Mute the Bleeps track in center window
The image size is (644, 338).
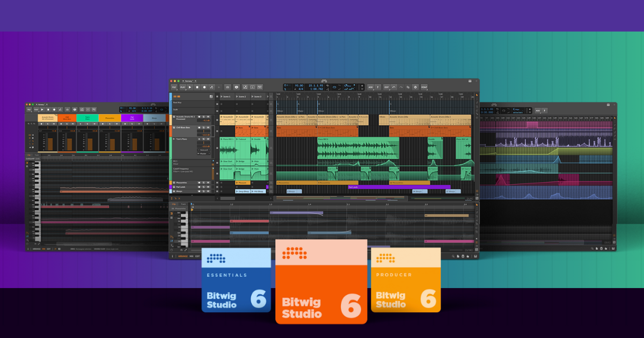pyautogui.click(x=208, y=192)
